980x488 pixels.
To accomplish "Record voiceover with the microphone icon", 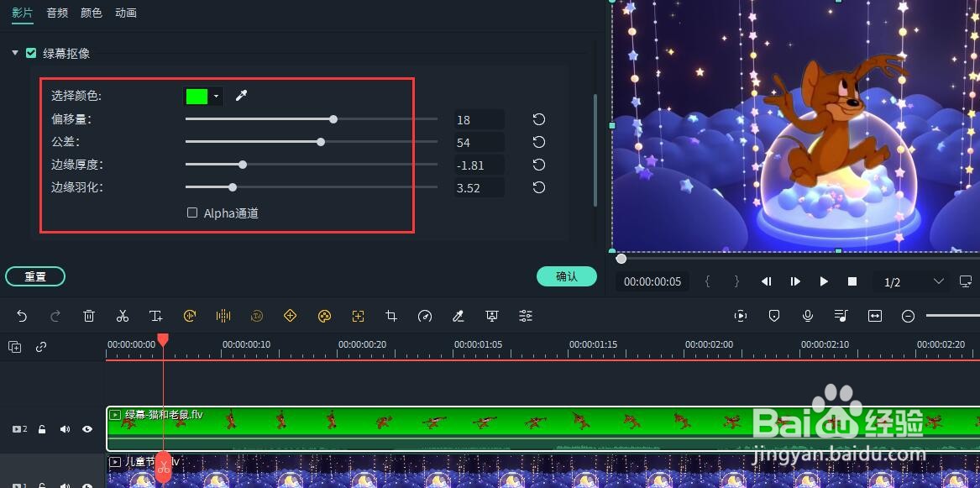I will tap(808, 316).
